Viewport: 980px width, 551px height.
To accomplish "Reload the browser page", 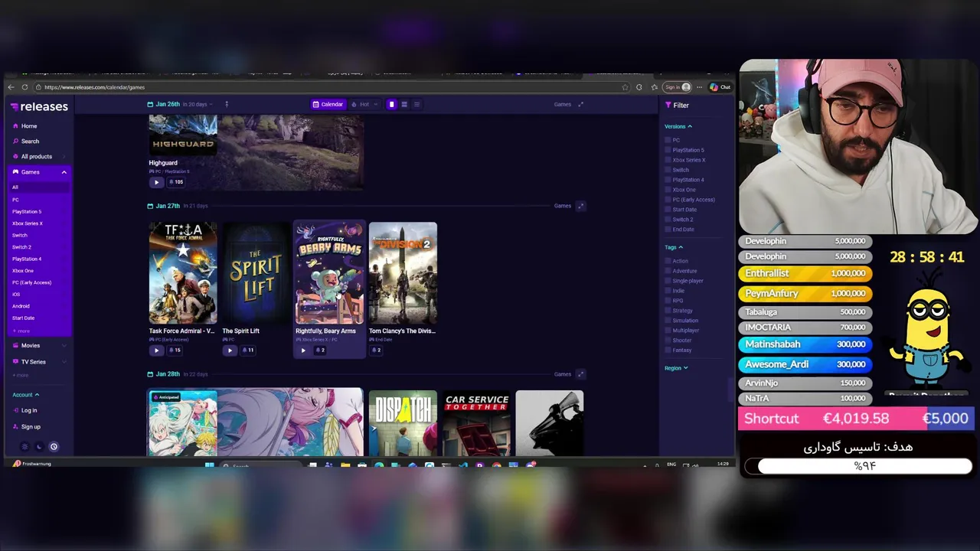I will (24, 87).
